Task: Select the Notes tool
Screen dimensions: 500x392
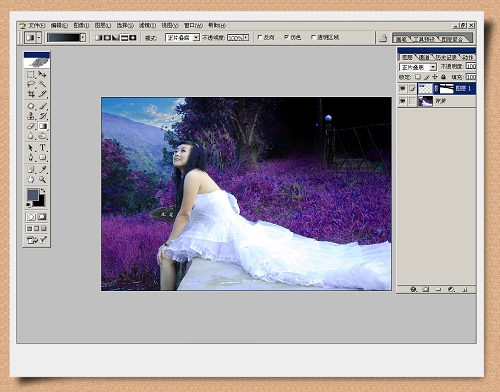Action: (31, 169)
